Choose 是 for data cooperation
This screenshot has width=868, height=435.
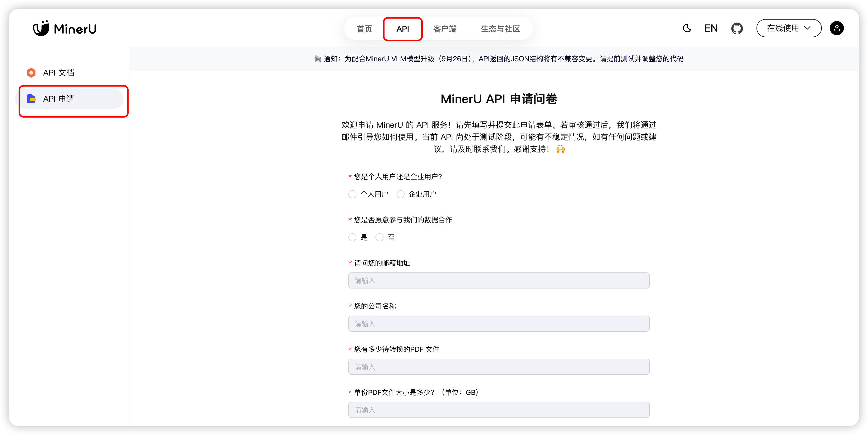tap(352, 237)
